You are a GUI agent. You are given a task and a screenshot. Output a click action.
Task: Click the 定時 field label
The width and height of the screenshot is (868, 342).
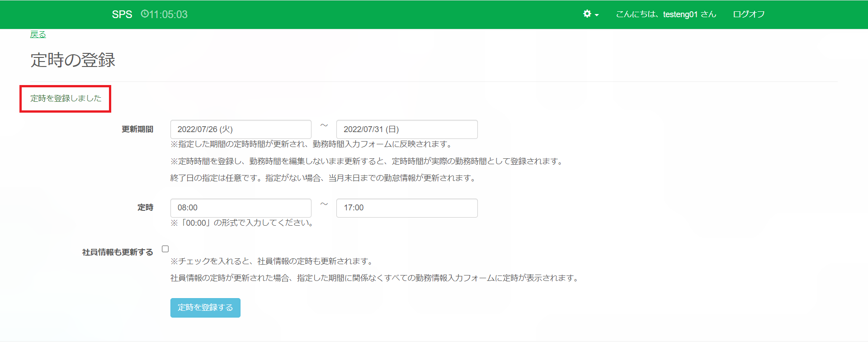145,208
